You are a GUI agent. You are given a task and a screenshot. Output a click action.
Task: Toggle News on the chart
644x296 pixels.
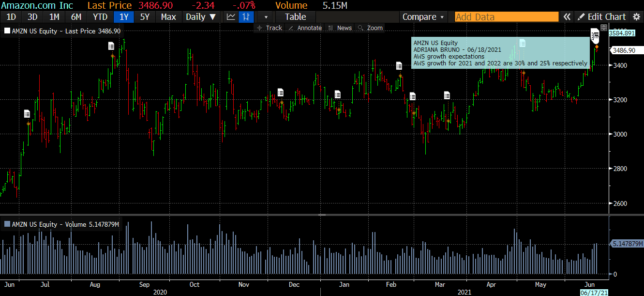coord(340,28)
